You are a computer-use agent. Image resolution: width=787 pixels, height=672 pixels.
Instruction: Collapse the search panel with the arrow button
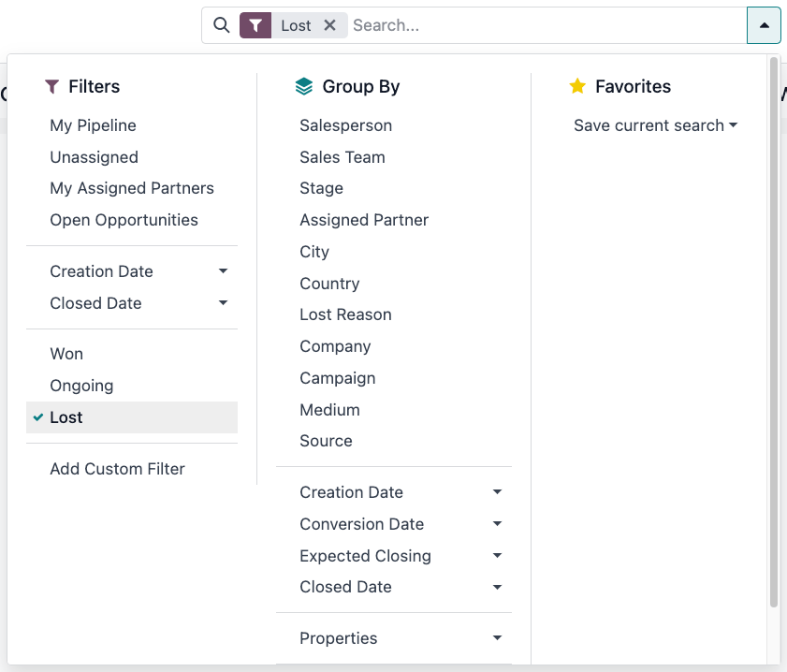764,25
